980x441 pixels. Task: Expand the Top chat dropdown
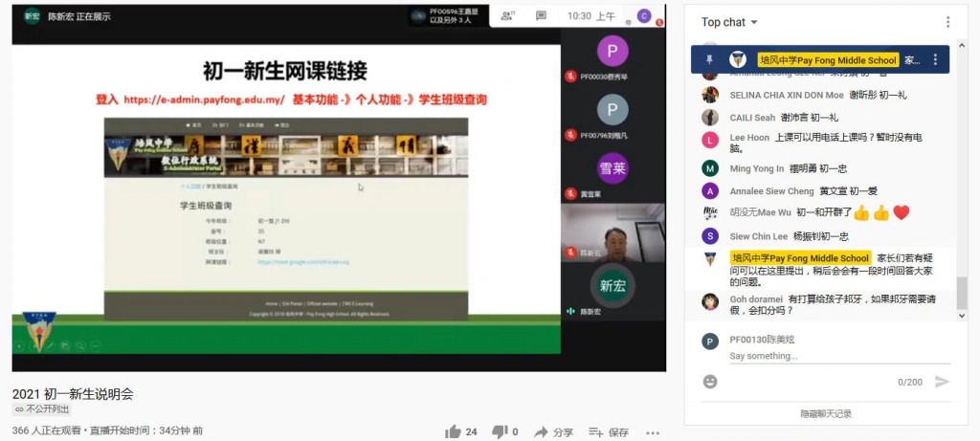[x=729, y=23]
